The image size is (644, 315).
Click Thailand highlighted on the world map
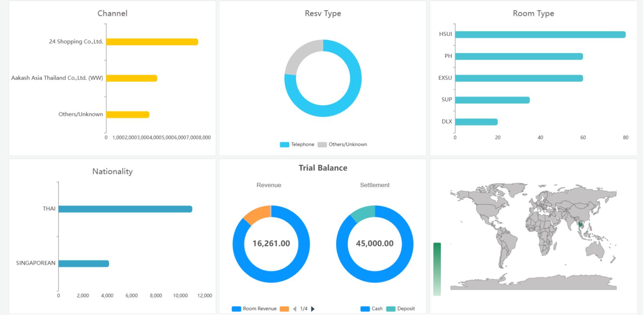point(580,224)
